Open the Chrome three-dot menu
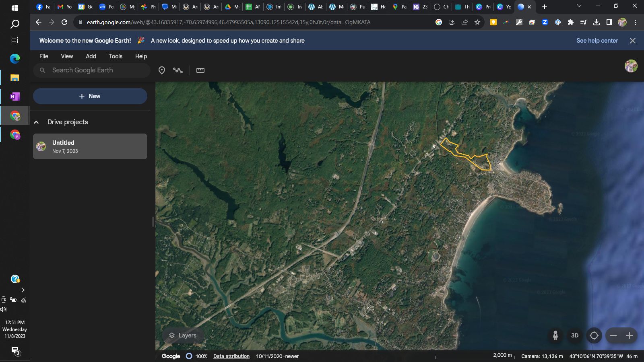 (635, 22)
